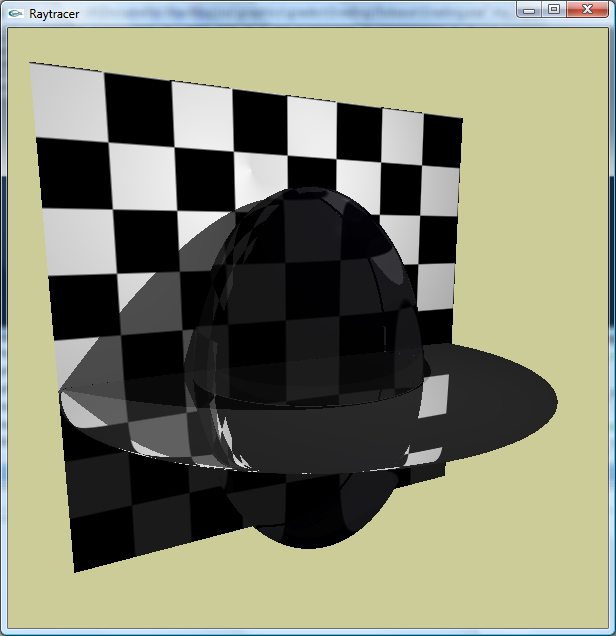Screen dimensions: 616x636
Task: Click the sphere's bottom below the disc
Action: 312,530
